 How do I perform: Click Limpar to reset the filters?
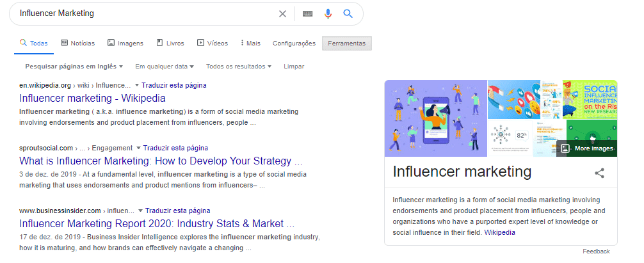click(294, 67)
